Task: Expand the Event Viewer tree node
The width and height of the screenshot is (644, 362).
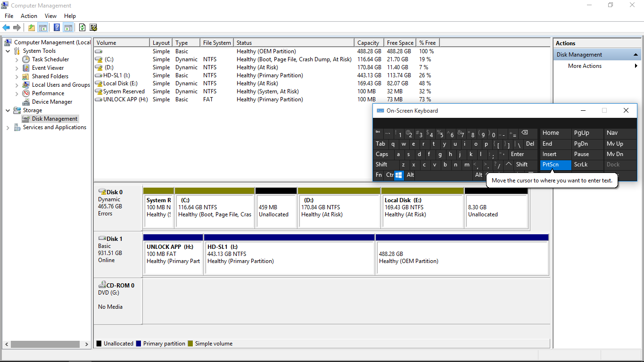Action: coord(17,68)
